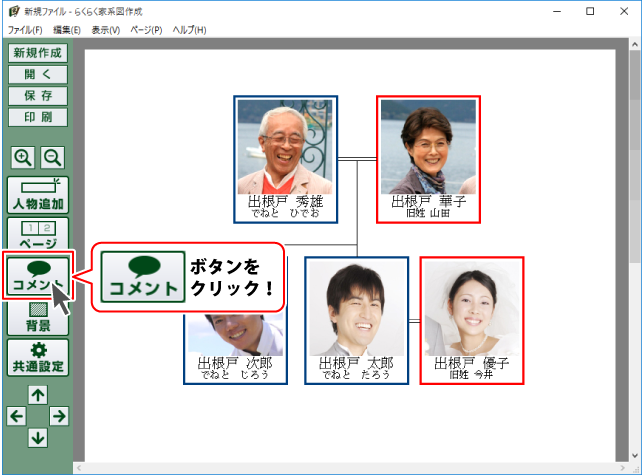Select the 出根戸 優子 person card

pyautogui.click(x=472, y=321)
